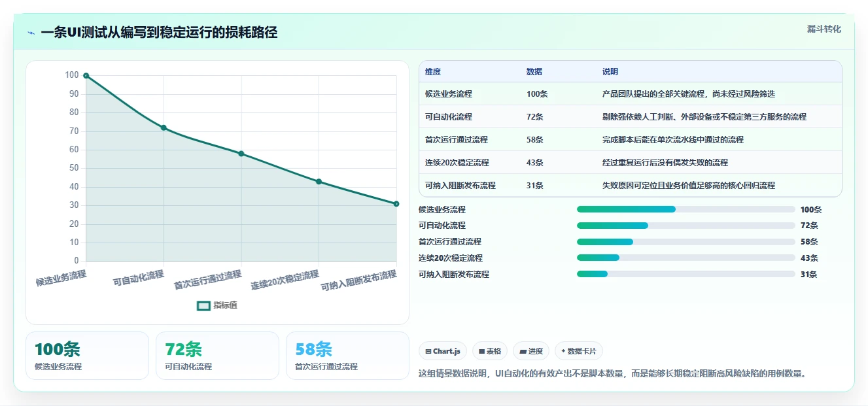
Task: Click the 31条 table data cell
Action: pyautogui.click(x=535, y=186)
